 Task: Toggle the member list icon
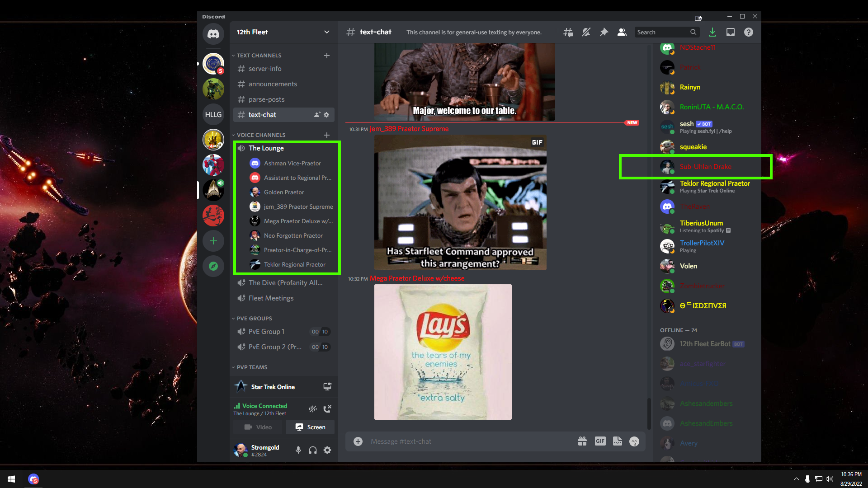tap(622, 32)
